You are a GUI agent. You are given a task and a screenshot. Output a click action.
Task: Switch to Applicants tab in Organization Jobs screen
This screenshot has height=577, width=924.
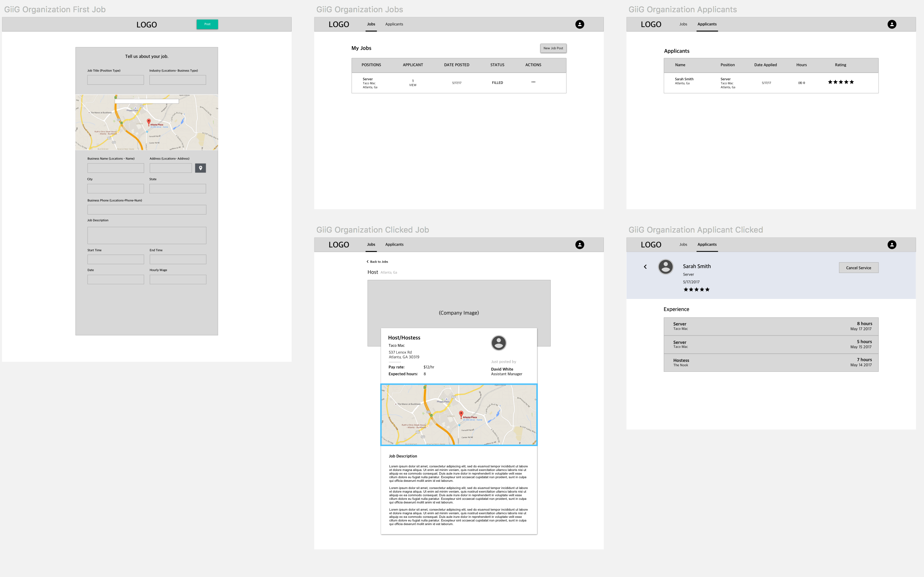click(394, 24)
